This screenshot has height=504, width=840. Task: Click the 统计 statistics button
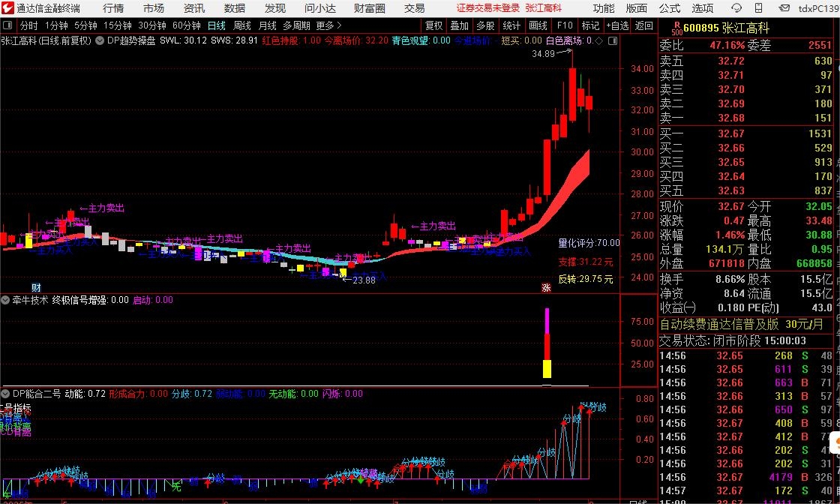(511, 25)
